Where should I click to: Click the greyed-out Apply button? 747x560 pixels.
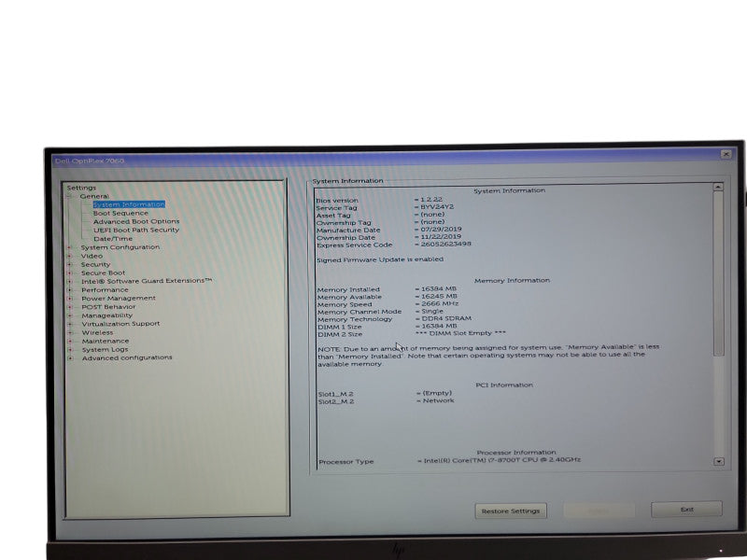(599, 511)
